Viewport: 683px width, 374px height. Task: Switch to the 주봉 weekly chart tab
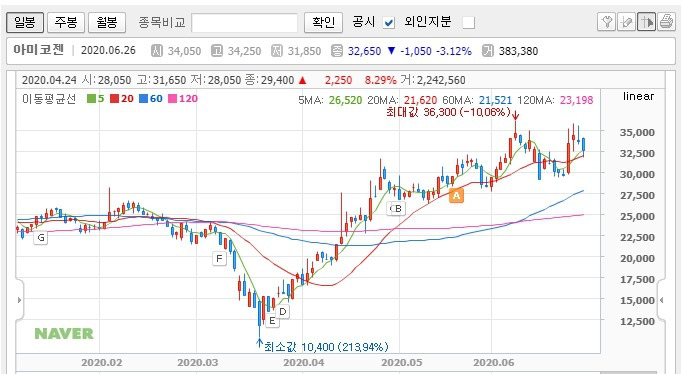(x=66, y=22)
